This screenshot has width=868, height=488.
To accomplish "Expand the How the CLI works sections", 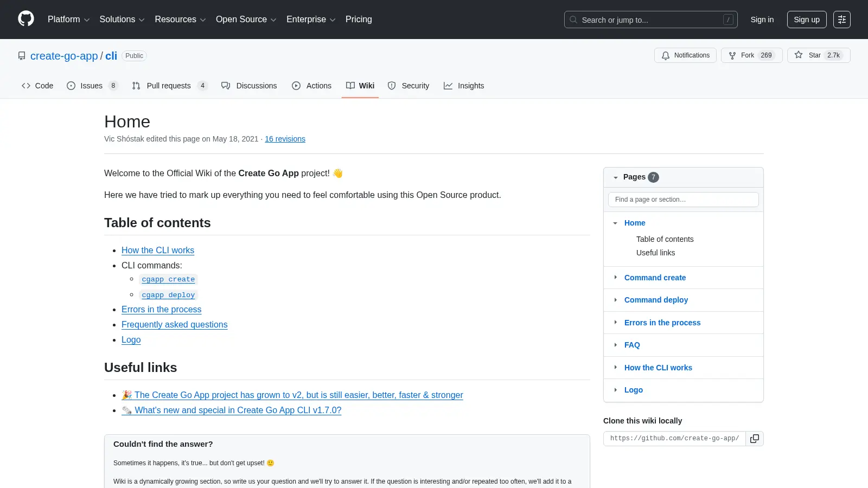I will pos(615,368).
